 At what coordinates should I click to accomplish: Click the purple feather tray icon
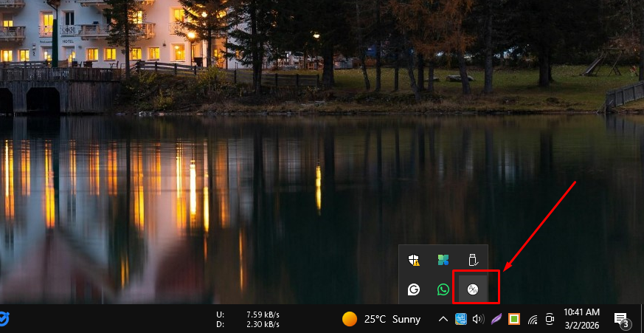click(x=496, y=319)
